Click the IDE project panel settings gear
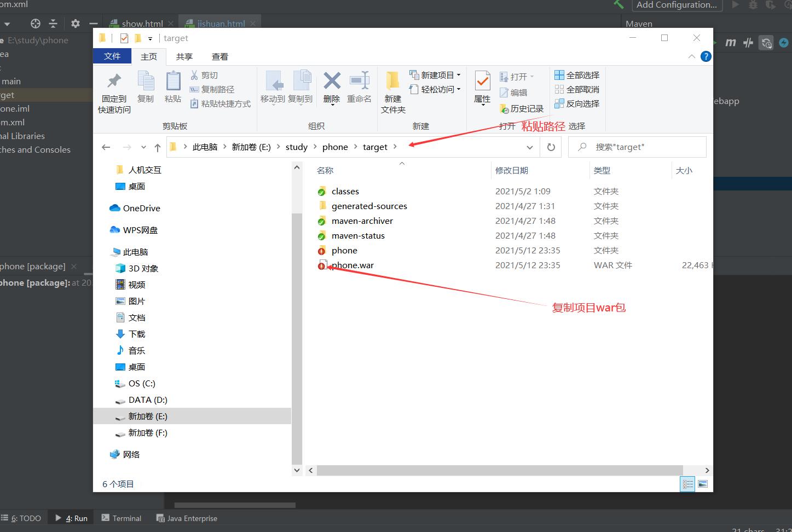The height and width of the screenshot is (532, 792). [76, 24]
